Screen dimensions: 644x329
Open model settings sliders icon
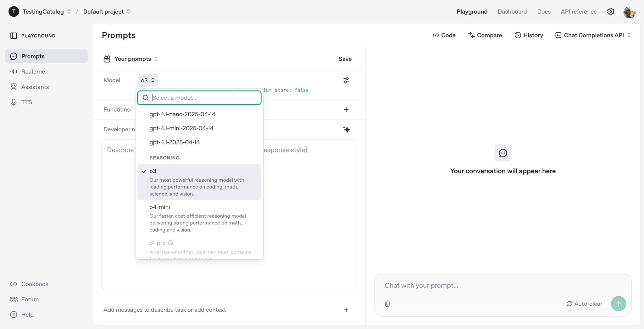click(346, 80)
